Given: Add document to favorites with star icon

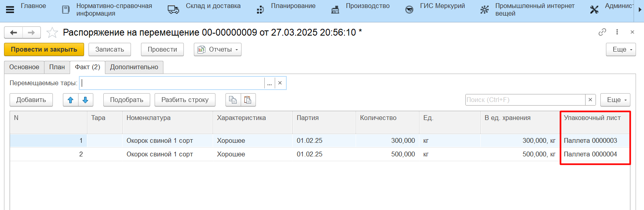Looking at the screenshot, I should [52, 32].
